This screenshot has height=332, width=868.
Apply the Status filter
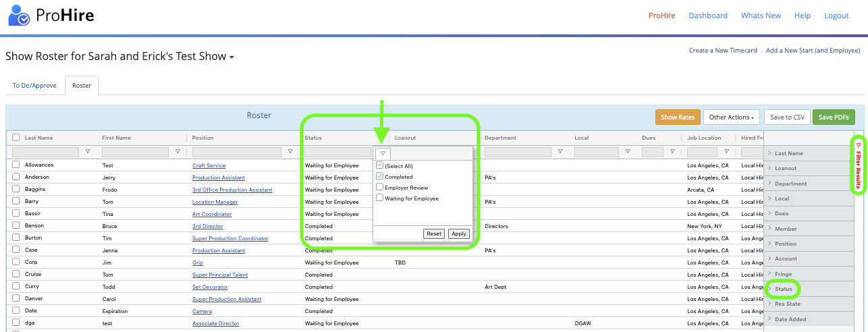click(459, 234)
